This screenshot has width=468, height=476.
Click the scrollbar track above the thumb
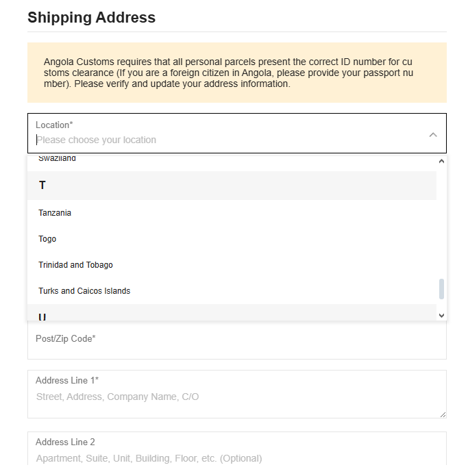441,222
